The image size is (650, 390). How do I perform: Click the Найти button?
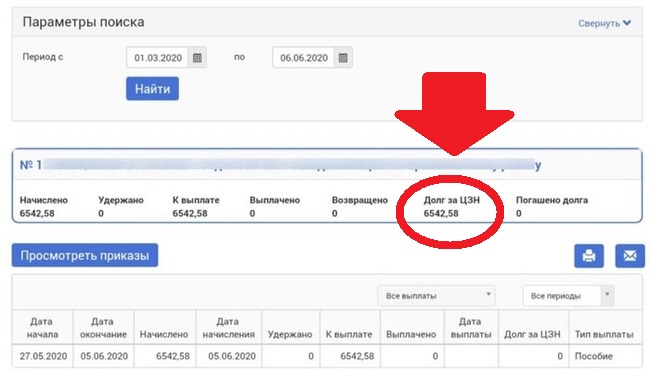153,89
